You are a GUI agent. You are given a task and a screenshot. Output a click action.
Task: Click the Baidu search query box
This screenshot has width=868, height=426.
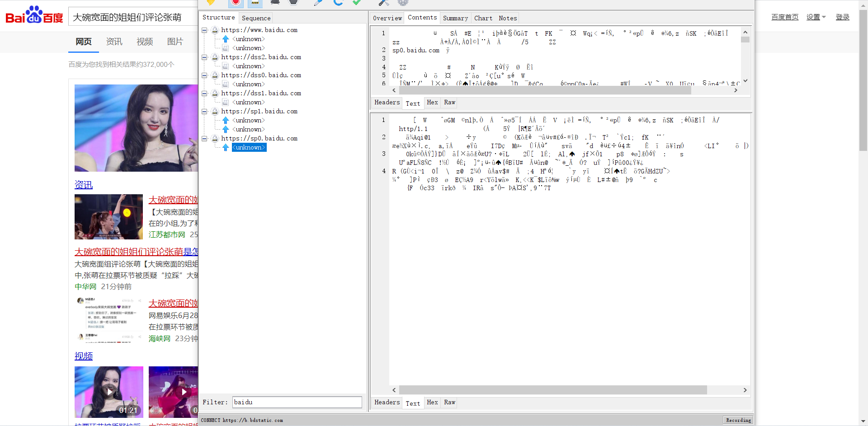(x=133, y=17)
